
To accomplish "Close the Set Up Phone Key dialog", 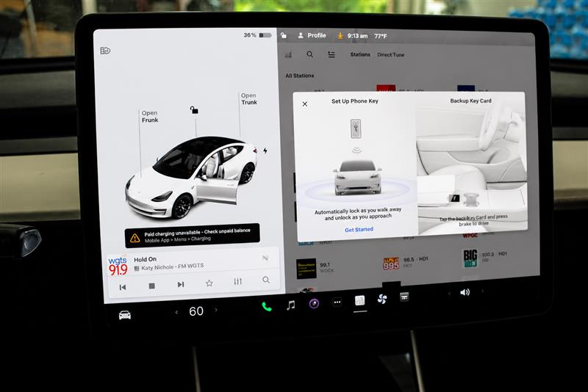I will pos(305,104).
